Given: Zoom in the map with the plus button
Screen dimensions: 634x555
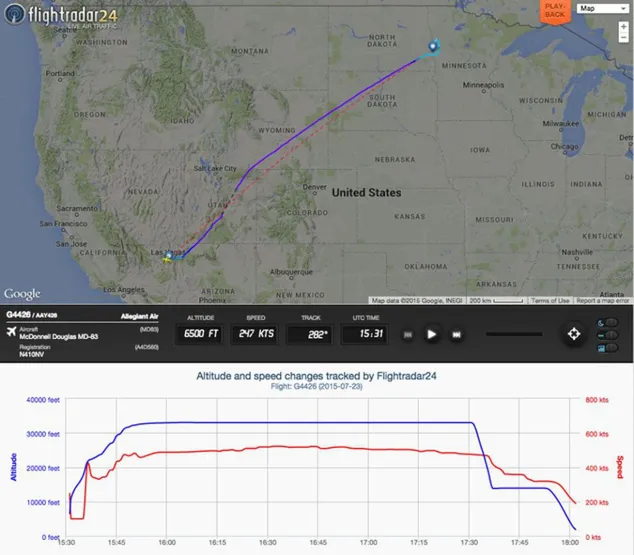Looking at the screenshot, I should tap(623, 27).
